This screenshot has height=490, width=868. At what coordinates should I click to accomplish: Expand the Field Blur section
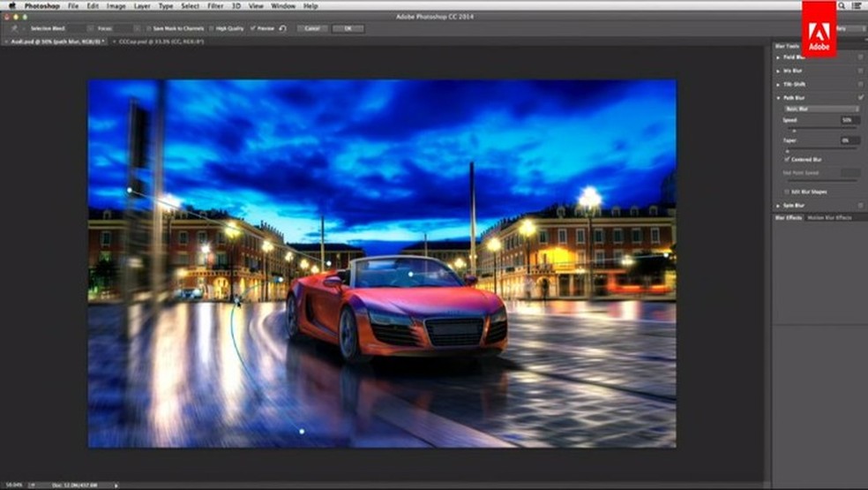[778, 57]
